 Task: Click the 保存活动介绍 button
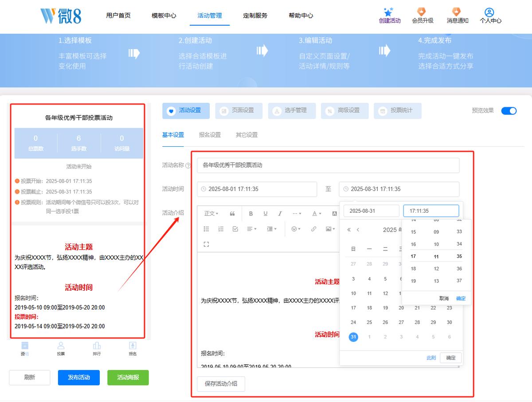(221, 384)
